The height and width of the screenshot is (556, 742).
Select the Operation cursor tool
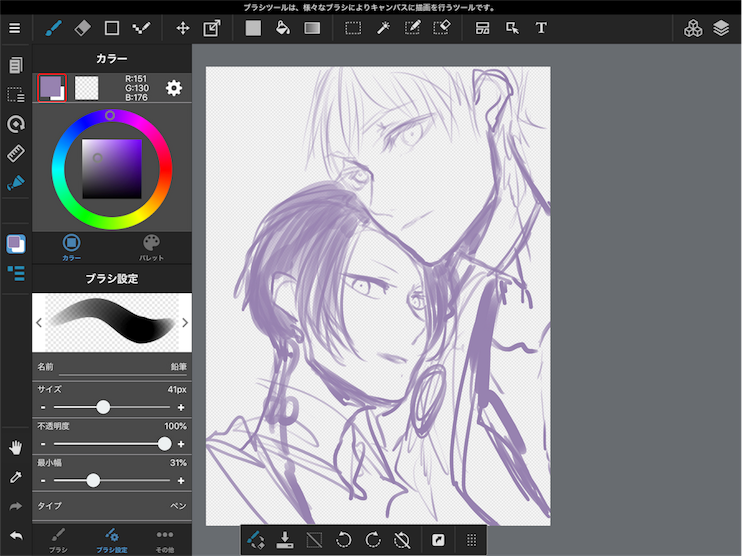[x=512, y=28]
